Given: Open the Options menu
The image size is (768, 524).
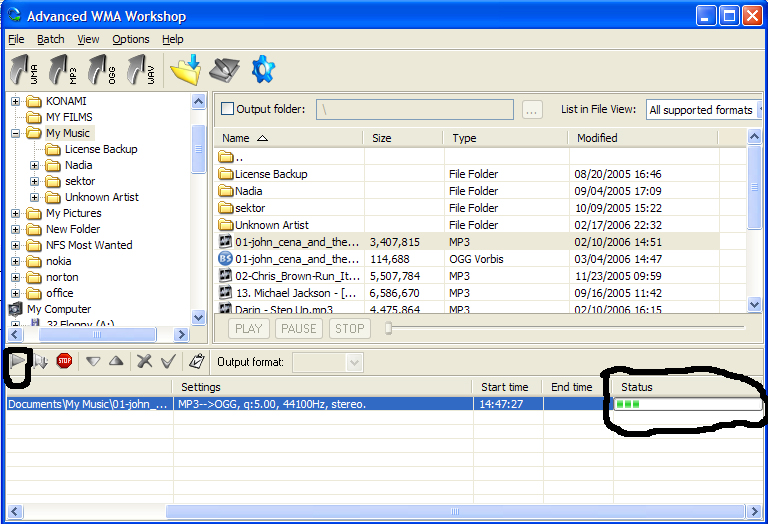Looking at the screenshot, I should pyautogui.click(x=130, y=39).
